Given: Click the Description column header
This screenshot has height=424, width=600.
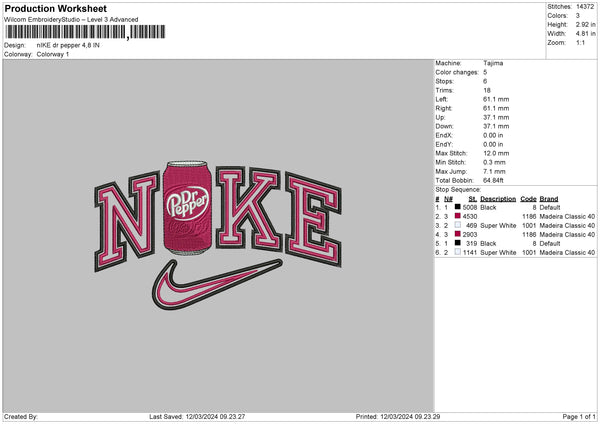Looking at the screenshot, I should [x=498, y=199].
